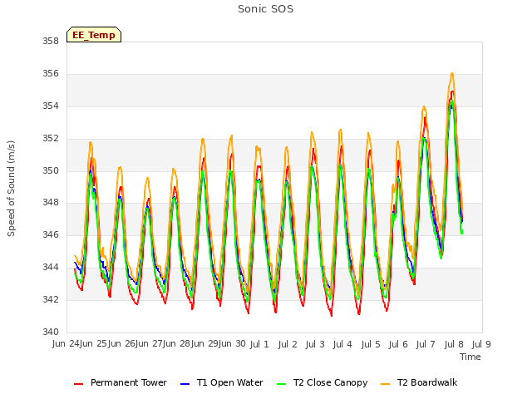Click the Speed of Sound (m/s) axis label
532x399 pixels.
(x=11, y=189)
